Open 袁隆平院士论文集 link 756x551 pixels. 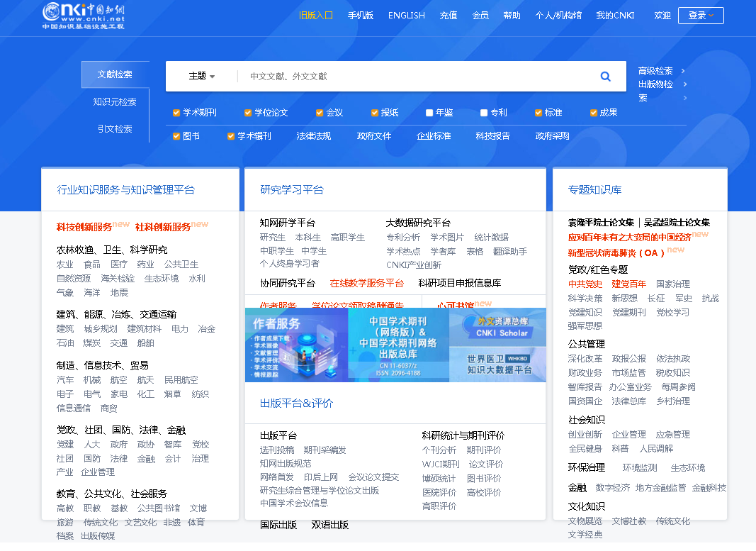point(601,223)
